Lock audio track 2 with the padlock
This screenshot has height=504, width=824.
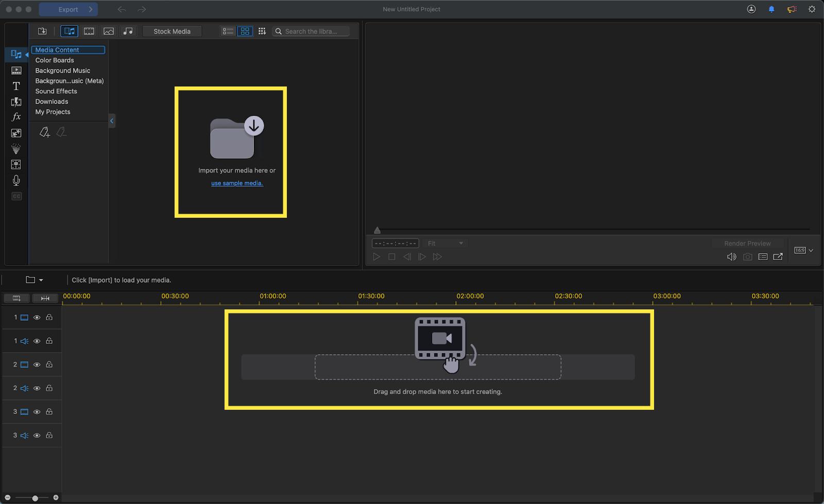pos(49,388)
